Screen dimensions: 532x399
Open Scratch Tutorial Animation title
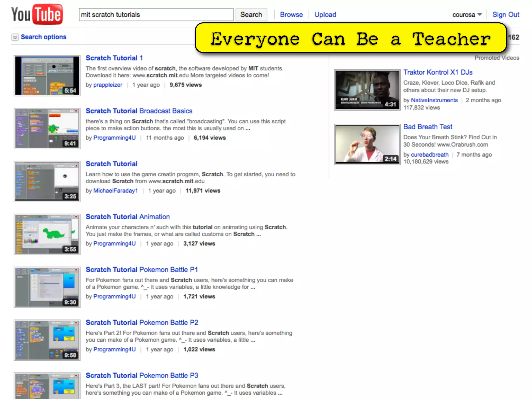point(128,217)
